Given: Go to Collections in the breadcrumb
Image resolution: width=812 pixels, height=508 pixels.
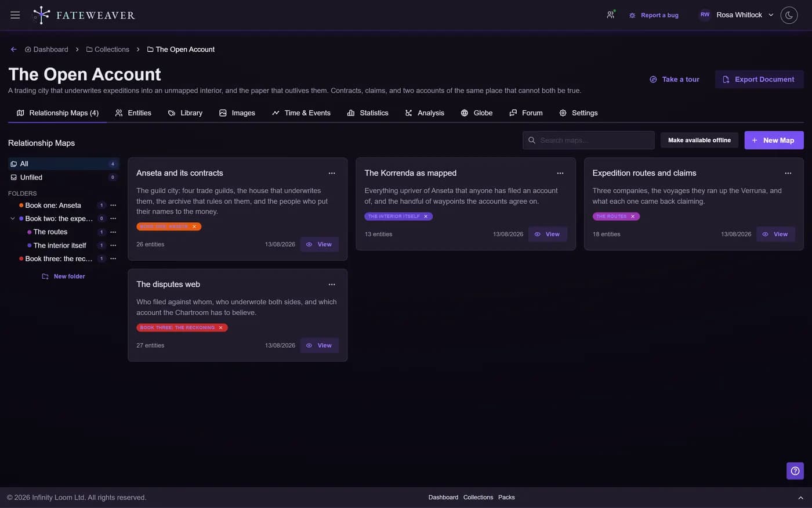Looking at the screenshot, I should [x=108, y=49].
